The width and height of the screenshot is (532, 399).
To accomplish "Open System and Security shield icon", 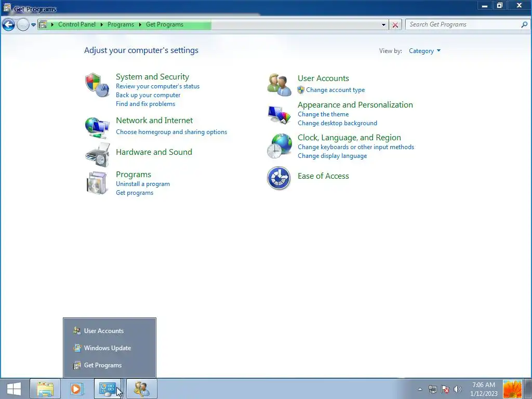I will (97, 85).
